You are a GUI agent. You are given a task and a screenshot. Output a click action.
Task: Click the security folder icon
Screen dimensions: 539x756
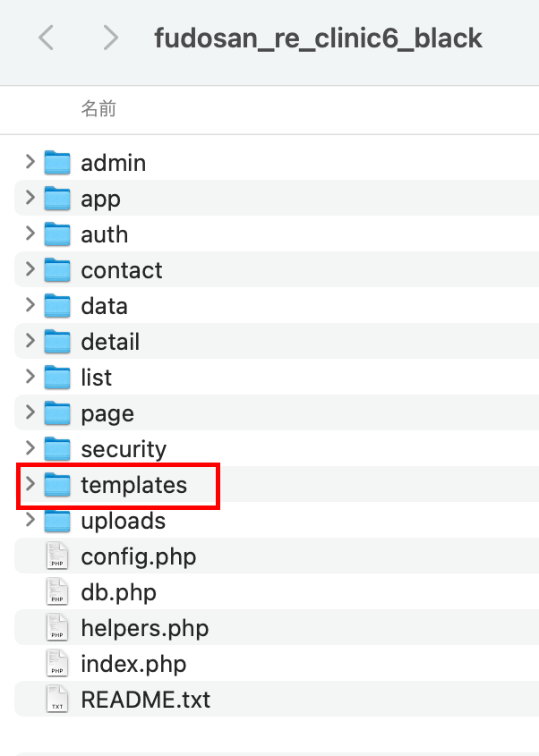[57, 449]
